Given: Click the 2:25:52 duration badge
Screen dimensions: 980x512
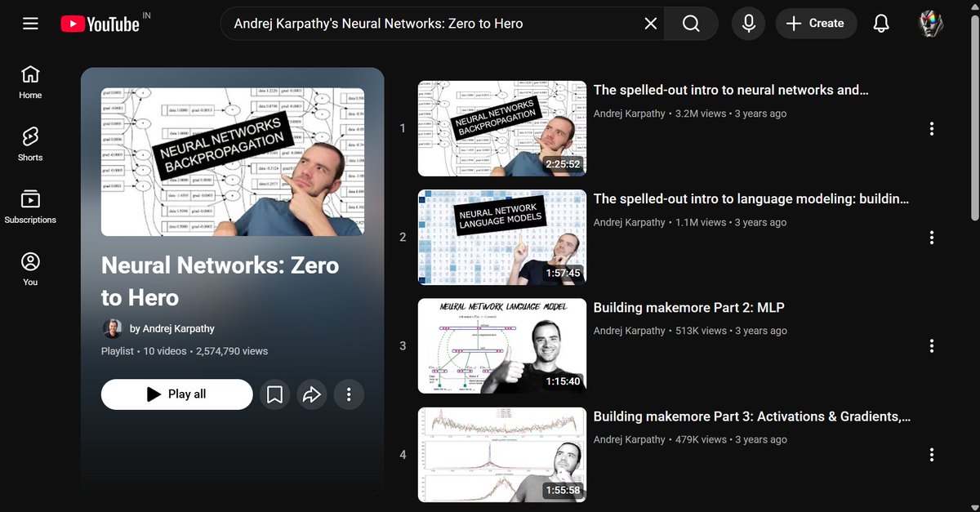Looking at the screenshot, I should tap(563, 164).
